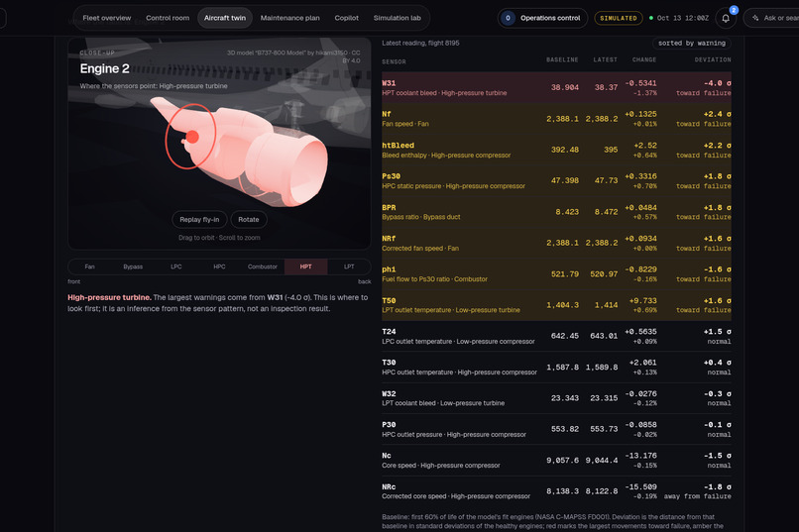Screen dimensions: 799x532
Task: Click the Engine 2 heading
Action: tap(104, 68)
